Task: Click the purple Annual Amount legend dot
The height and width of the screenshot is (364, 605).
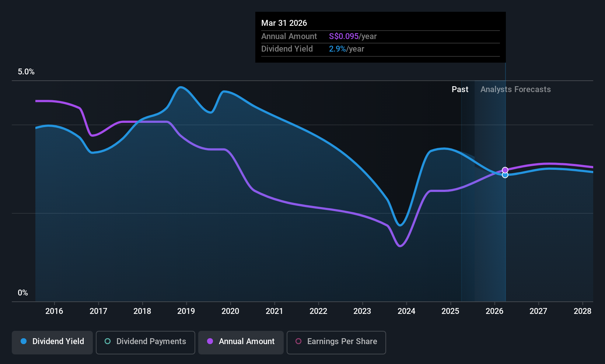Action: pos(210,341)
